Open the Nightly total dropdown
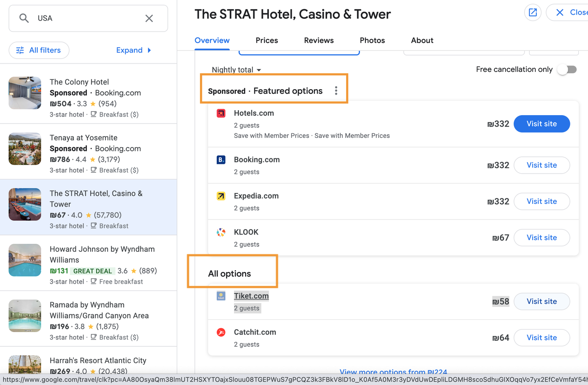Image resolution: width=588 pixels, height=385 pixels. (236, 70)
